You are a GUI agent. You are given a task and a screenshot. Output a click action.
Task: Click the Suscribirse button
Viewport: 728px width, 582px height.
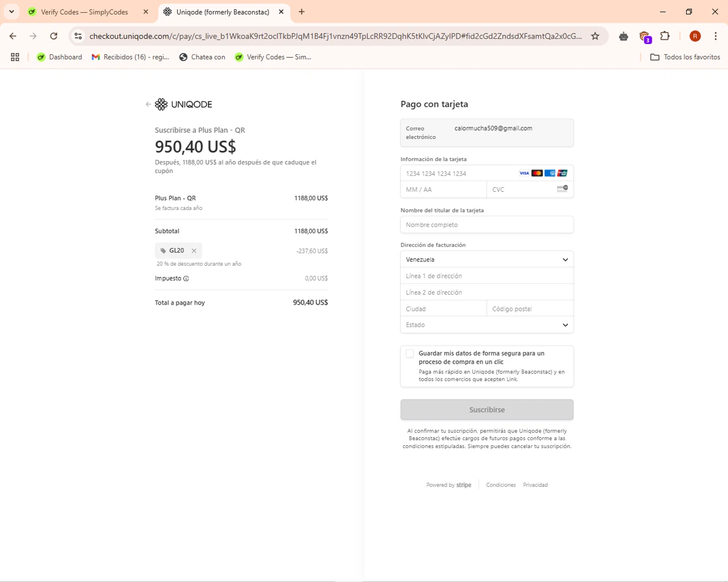487,410
